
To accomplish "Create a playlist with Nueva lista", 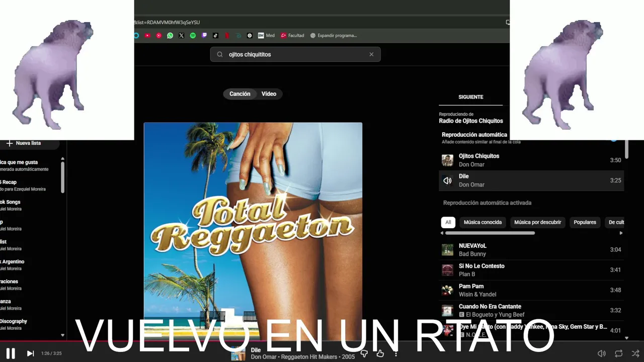I will [28, 143].
